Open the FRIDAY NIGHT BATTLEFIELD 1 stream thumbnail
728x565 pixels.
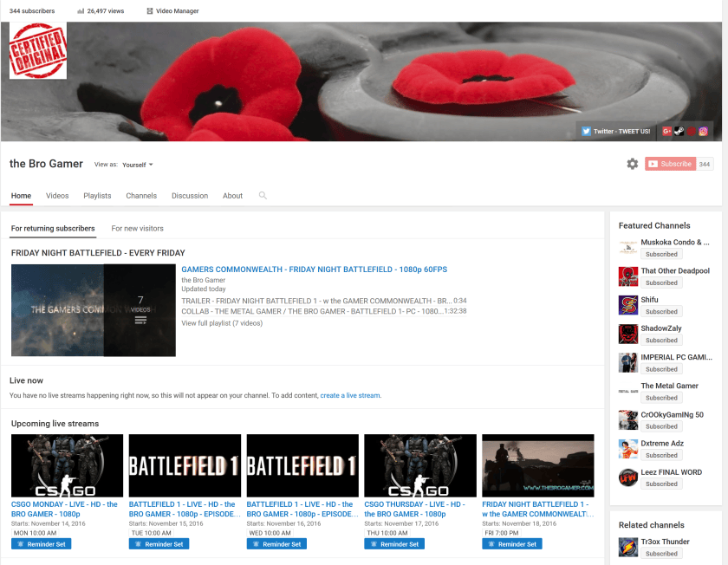[x=538, y=465]
